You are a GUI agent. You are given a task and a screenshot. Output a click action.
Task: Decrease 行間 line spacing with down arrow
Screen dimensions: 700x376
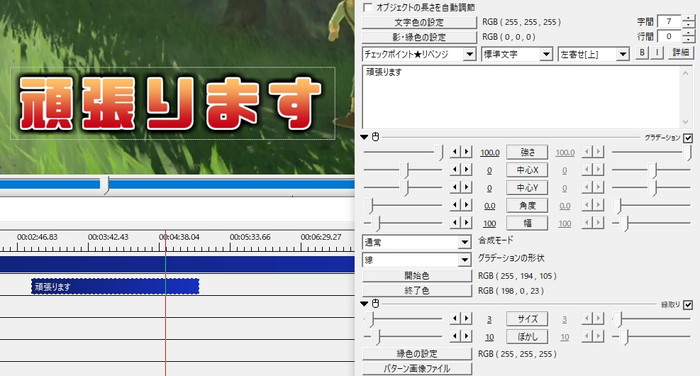[x=689, y=40]
